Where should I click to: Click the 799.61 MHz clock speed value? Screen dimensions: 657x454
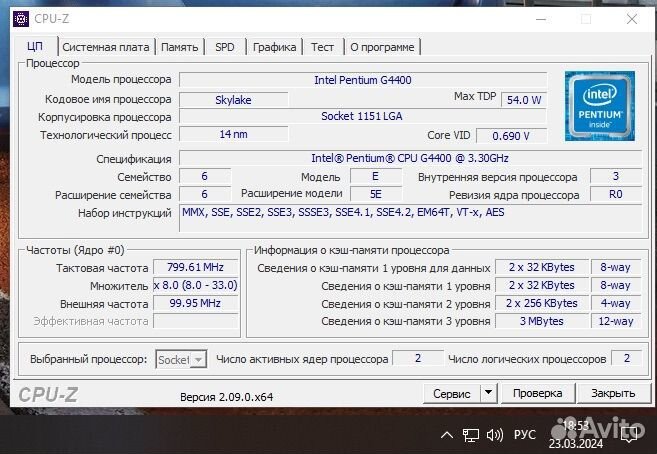point(195,267)
